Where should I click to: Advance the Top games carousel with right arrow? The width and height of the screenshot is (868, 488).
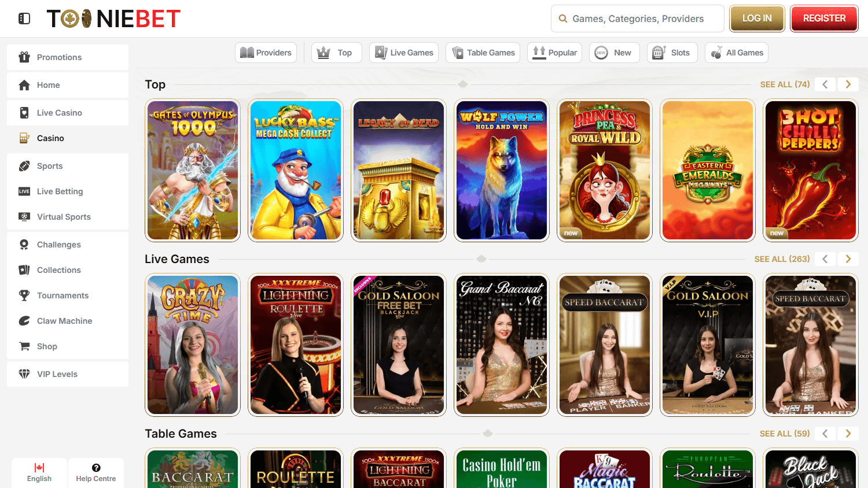848,84
